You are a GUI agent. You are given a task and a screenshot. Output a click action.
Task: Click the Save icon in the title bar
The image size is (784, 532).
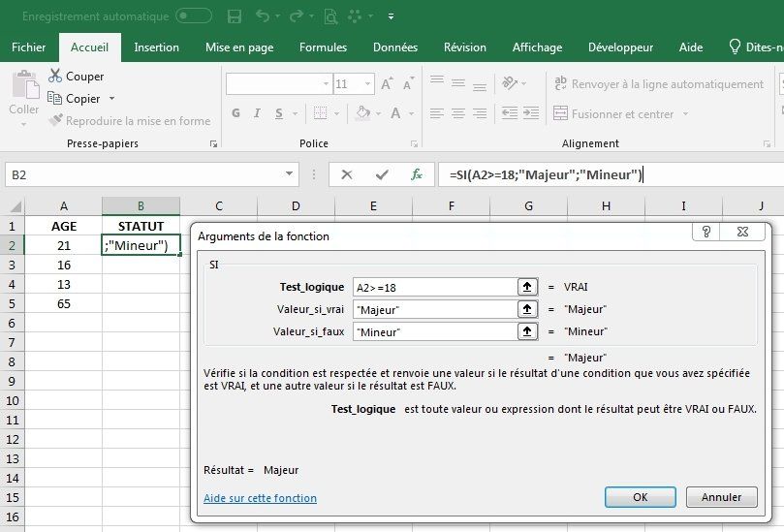point(234,16)
